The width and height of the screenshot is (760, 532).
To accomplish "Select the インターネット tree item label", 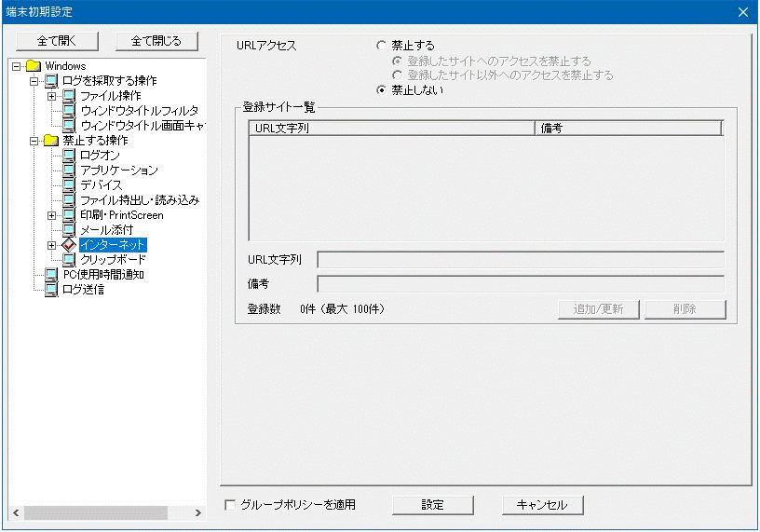I will tap(113, 245).
